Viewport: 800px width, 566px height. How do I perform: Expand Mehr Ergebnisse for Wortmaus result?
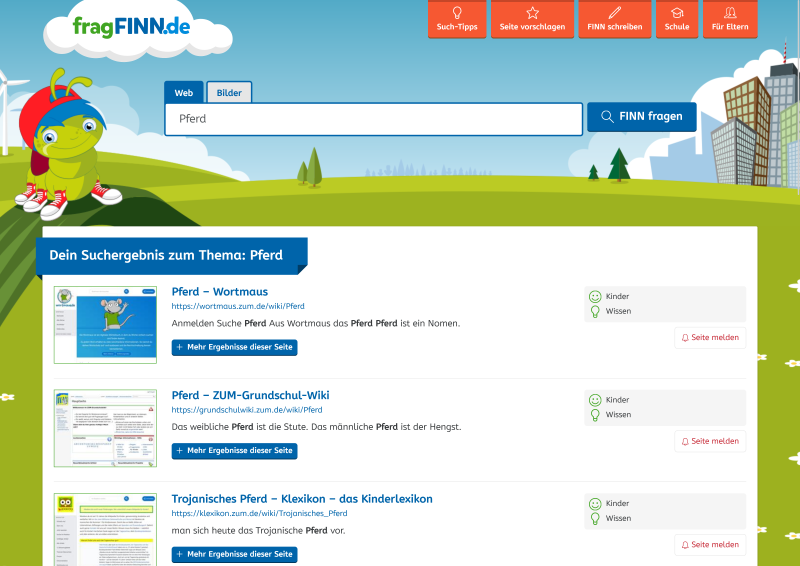pyautogui.click(x=235, y=348)
